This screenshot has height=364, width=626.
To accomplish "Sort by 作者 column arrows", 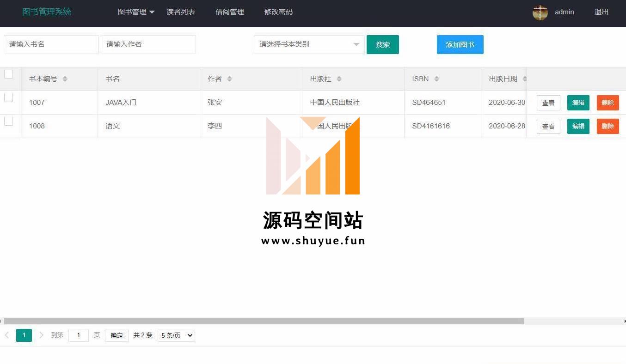I will point(229,79).
